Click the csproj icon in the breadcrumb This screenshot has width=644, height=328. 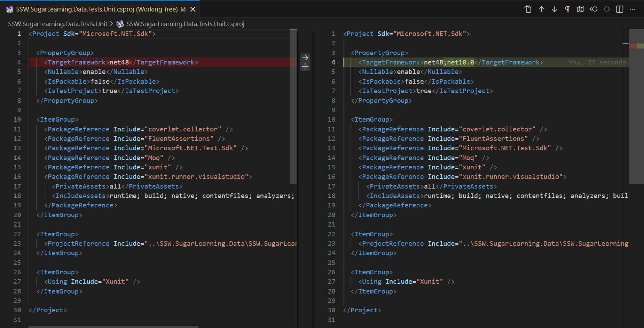(120, 24)
